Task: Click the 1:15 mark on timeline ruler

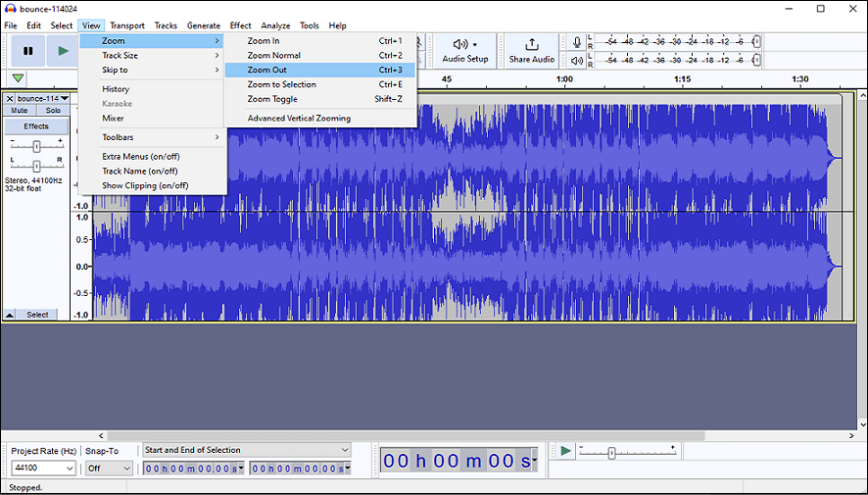Action: point(682,79)
